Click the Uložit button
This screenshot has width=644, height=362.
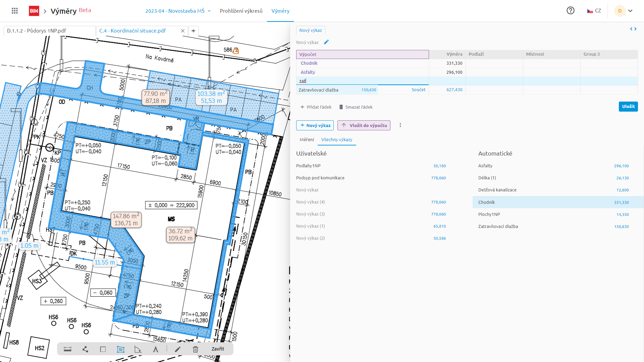pos(628,107)
